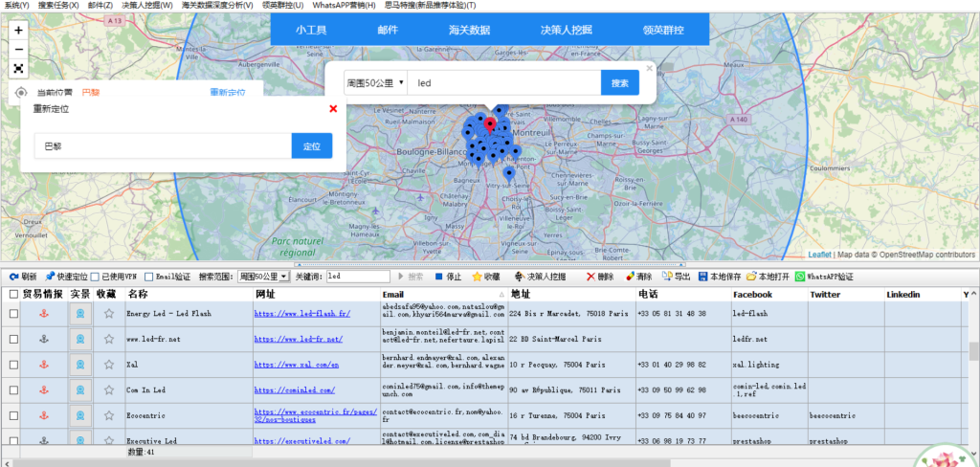980x467 pixels.
Task: Toggle map fullscreen icon
Action: coord(18,68)
